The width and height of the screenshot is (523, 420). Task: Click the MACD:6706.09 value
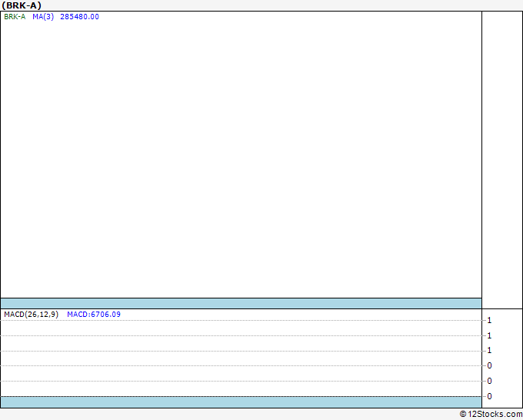(94, 315)
